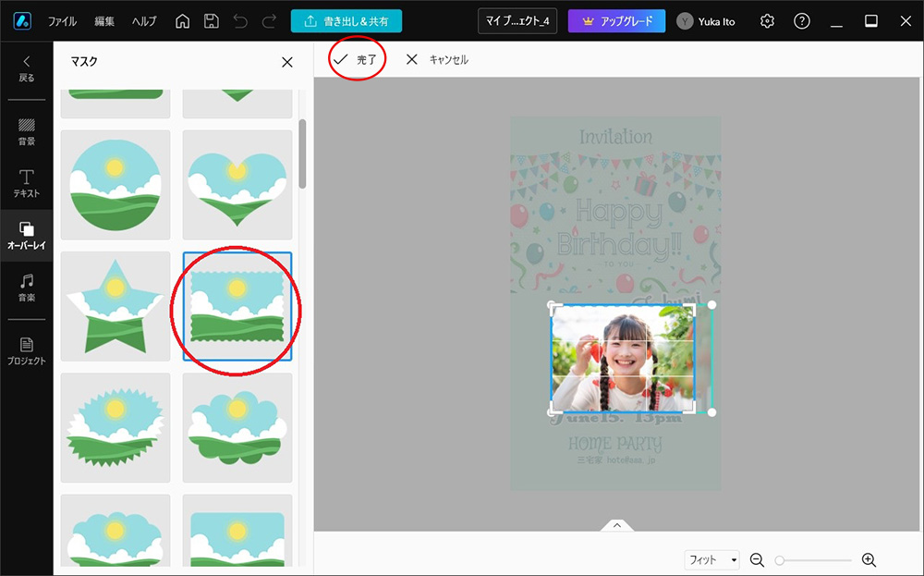
Task: Expand the bottom panel chevron
Action: (x=616, y=525)
